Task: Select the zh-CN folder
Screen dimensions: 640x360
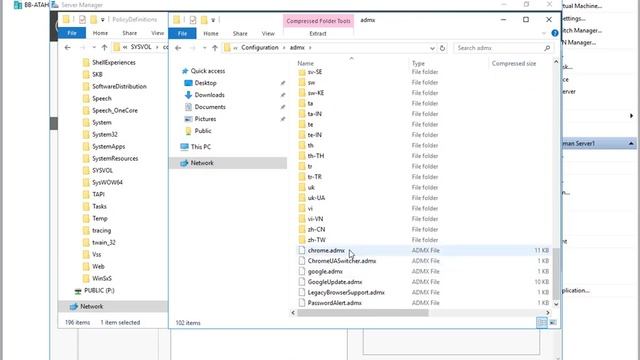Action: click(x=316, y=229)
